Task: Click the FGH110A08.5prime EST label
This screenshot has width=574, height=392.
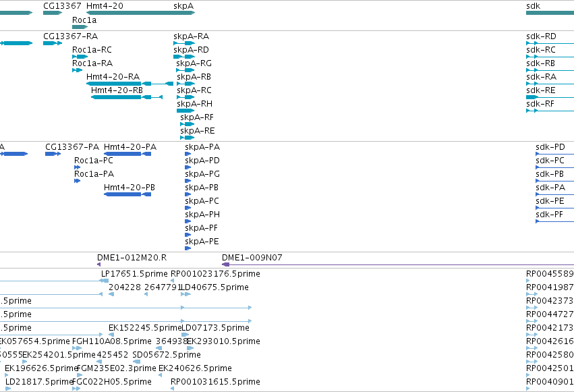Action: click(x=112, y=341)
